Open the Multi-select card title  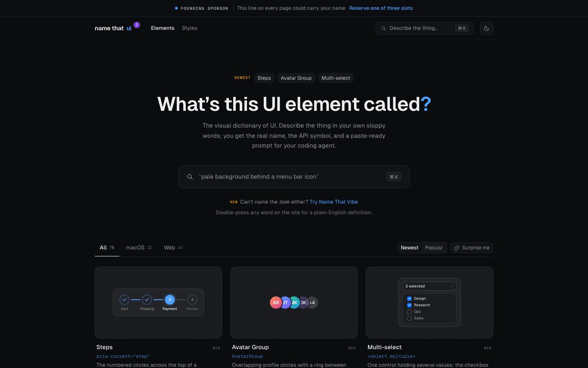click(385, 347)
